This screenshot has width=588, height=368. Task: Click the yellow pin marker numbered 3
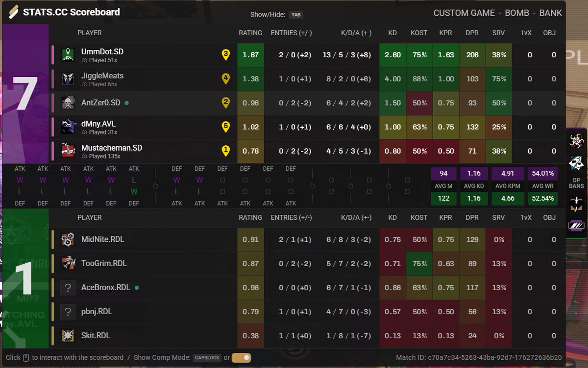tap(226, 55)
